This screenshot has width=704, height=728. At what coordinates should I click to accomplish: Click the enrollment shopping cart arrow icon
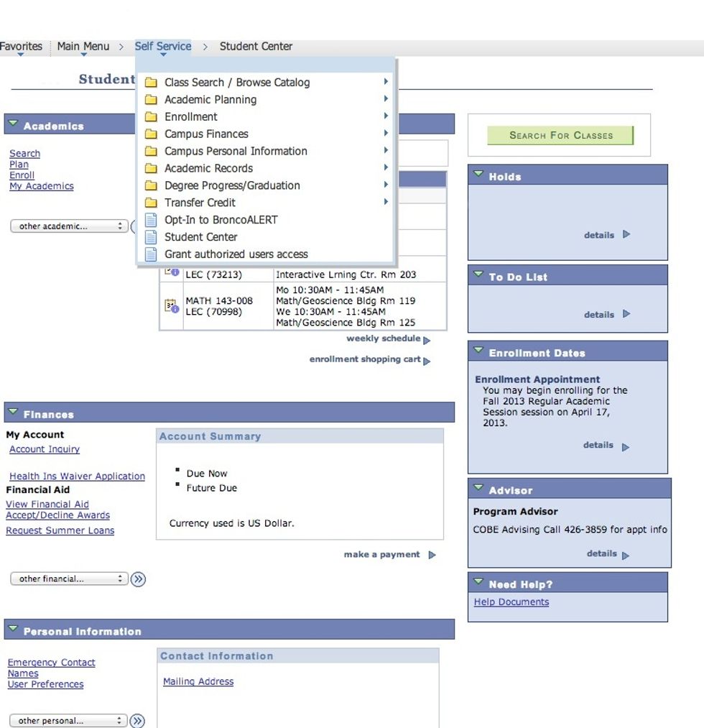(x=427, y=361)
